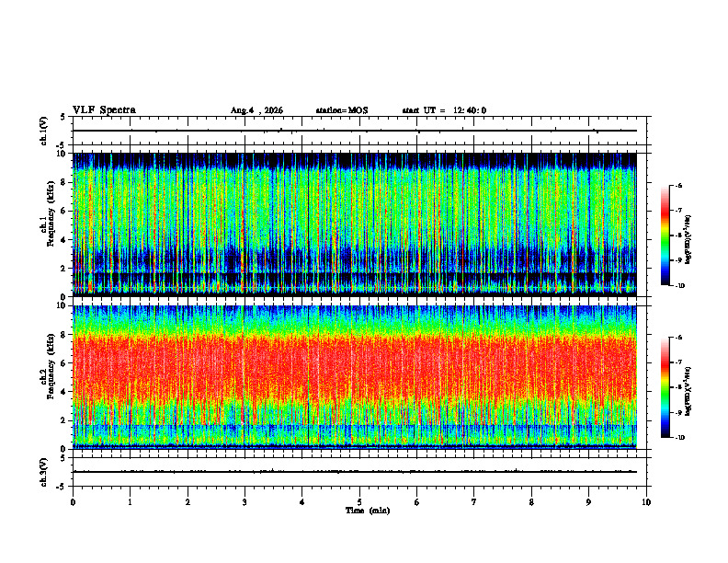Viewport: 728px width, 563px height.
Task: Click inside the ch.3(V) waveform panel
Action: 359,472
